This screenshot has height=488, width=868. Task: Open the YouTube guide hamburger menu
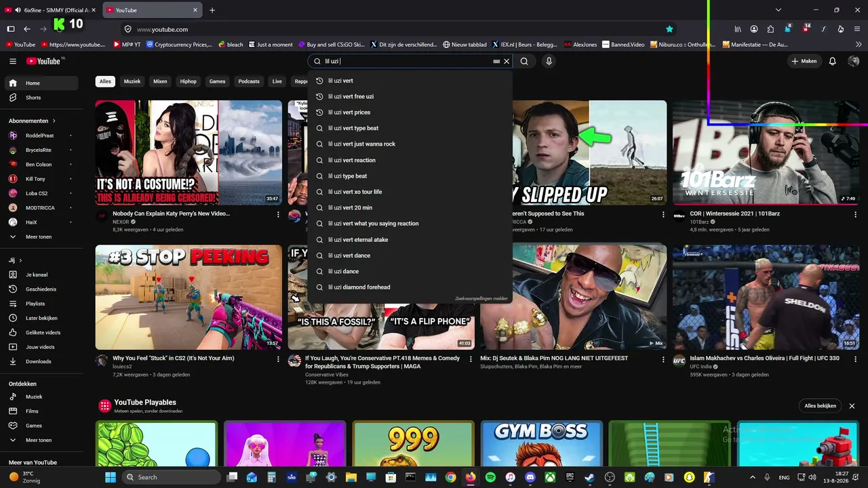12,61
